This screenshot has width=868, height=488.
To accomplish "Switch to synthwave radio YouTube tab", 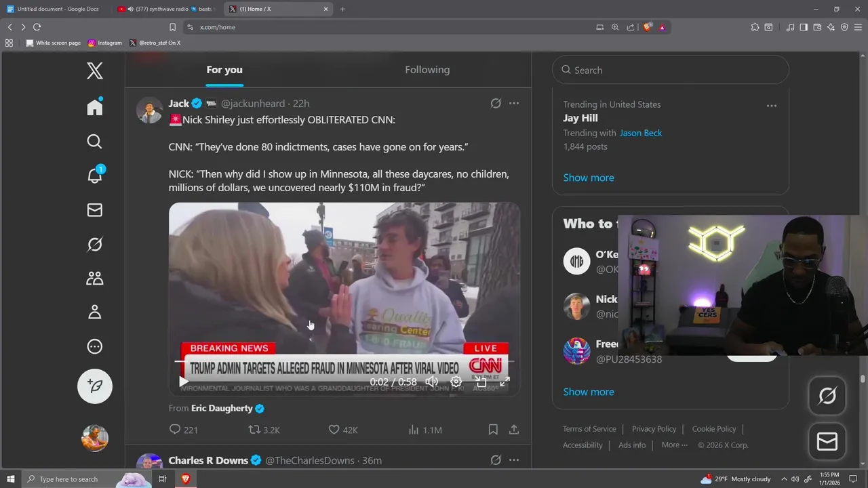I will pos(165,9).
